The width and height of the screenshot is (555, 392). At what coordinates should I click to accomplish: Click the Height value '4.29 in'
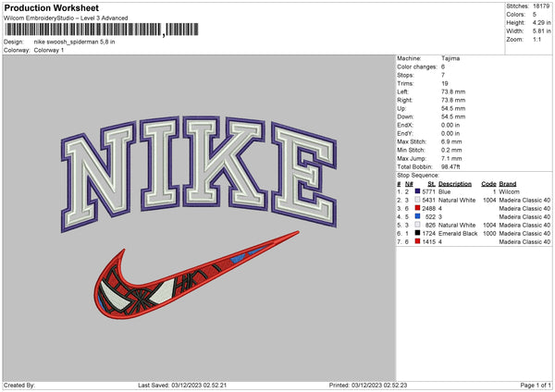click(541, 22)
